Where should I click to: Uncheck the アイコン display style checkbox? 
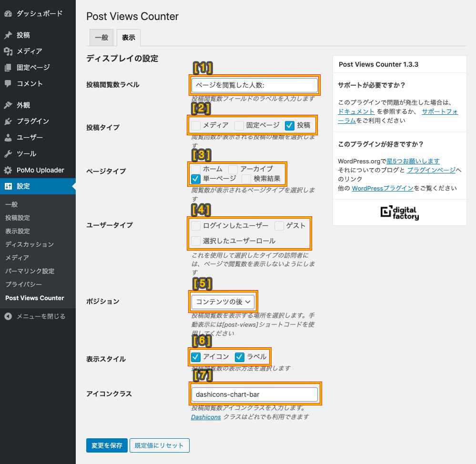coord(196,357)
